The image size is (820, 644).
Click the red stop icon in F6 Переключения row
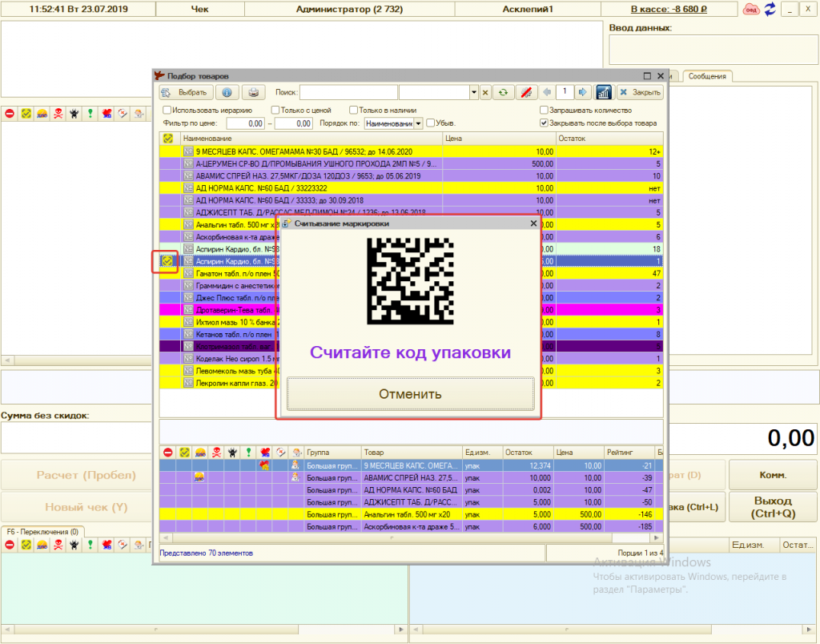tap(10, 545)
